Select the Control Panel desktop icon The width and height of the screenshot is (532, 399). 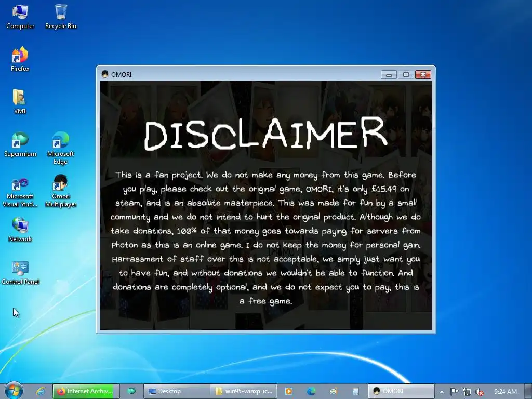tap(20, 273)
